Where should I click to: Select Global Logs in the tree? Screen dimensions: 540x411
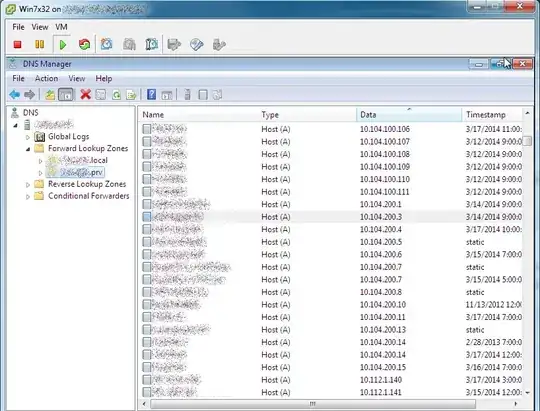tap(69, 136)
